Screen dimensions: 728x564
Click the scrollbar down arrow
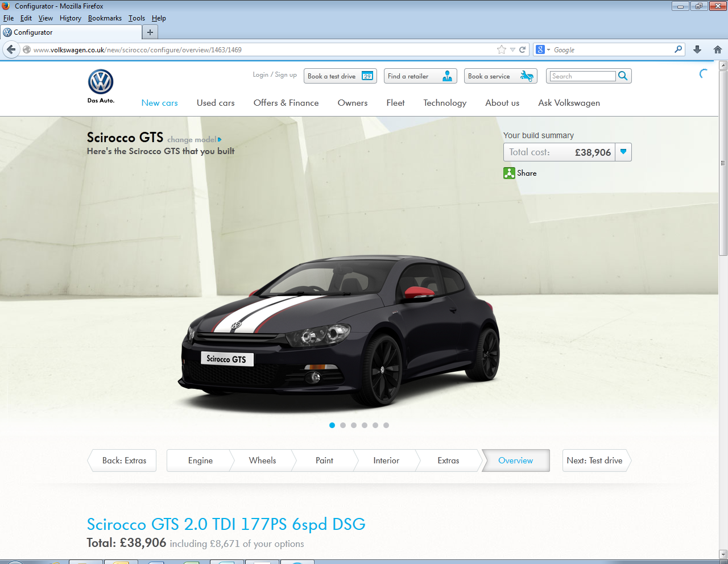723,554
